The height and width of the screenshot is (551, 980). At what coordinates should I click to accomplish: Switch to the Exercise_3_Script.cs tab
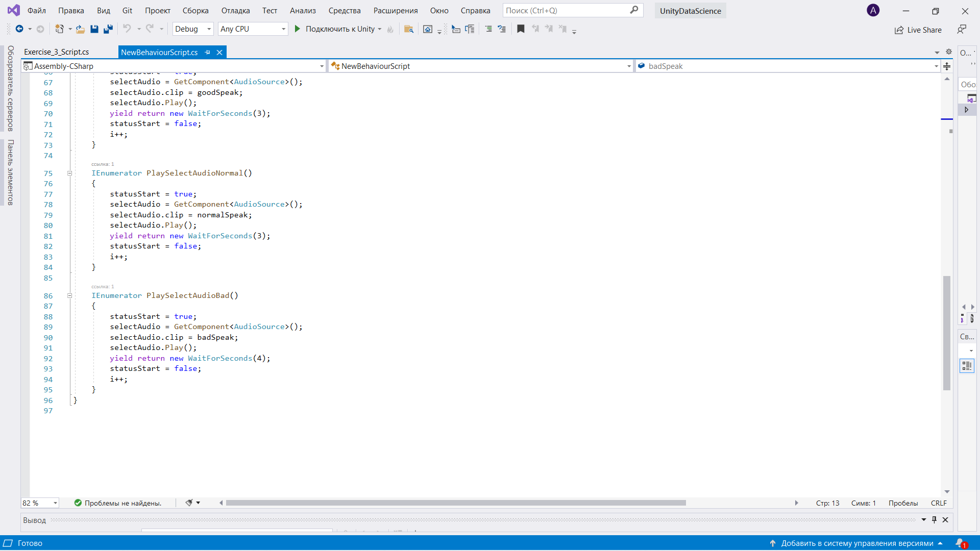pyautogui.click(x=57, y=52)
